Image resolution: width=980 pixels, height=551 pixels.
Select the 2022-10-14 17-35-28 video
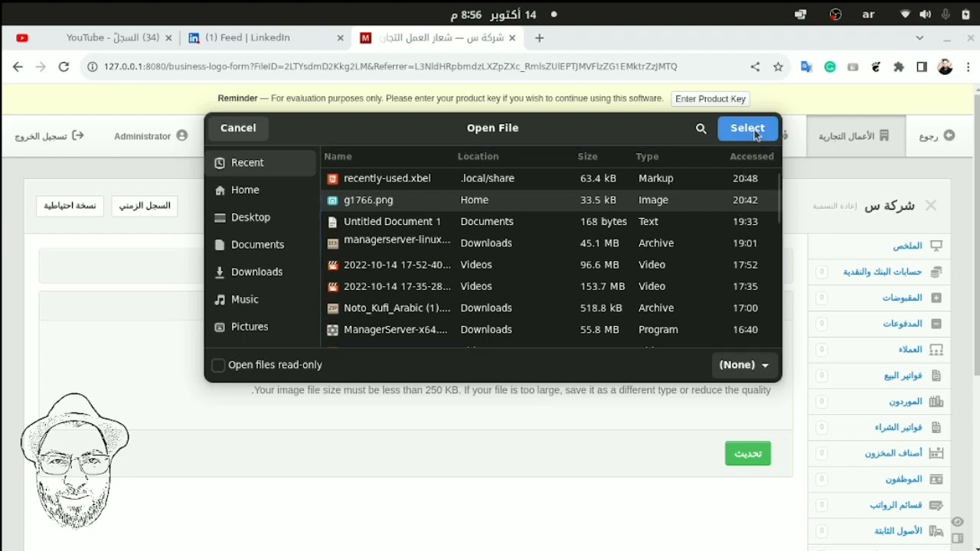[549, 286]
